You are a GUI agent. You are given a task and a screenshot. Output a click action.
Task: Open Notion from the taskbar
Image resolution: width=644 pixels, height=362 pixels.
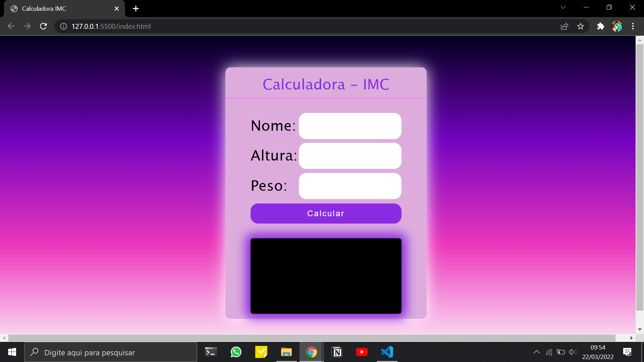pyautogui.click(x=337, y=352)
